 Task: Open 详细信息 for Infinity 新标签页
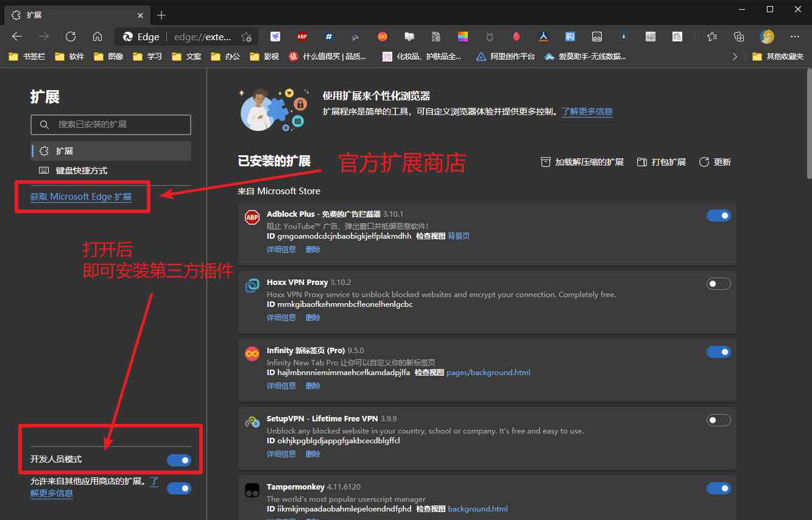[281, 385]
